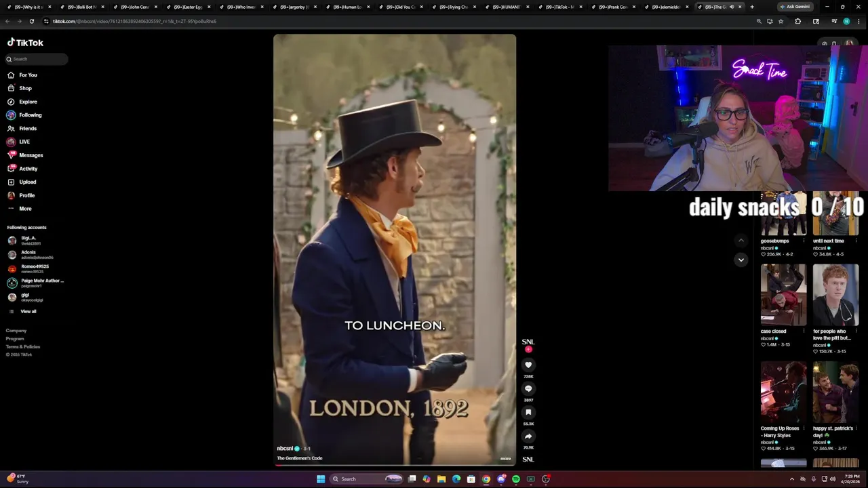Open a new browser tab
The height and width of the screenshot is (488, 868).
[751, 7]
